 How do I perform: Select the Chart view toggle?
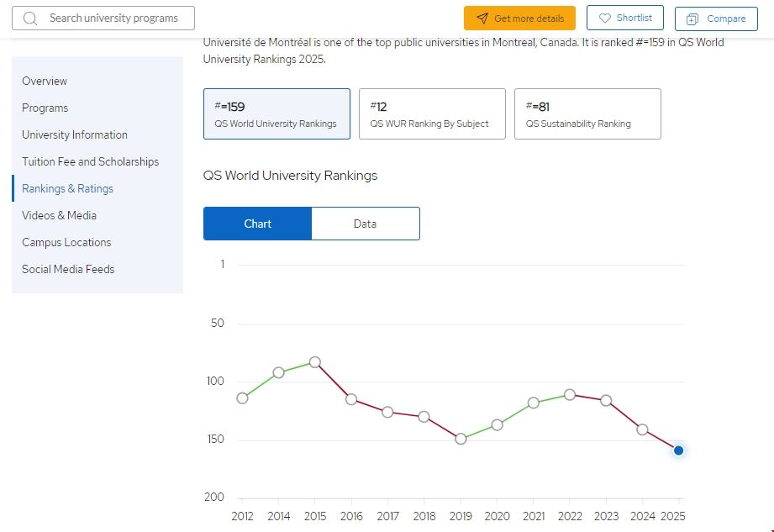coord(258,224)
